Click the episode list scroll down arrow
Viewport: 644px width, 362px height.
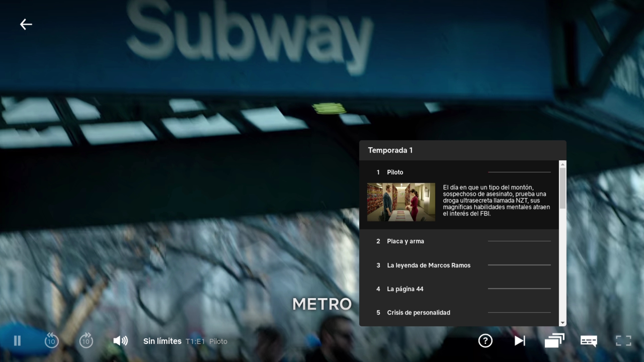[562, 323]
